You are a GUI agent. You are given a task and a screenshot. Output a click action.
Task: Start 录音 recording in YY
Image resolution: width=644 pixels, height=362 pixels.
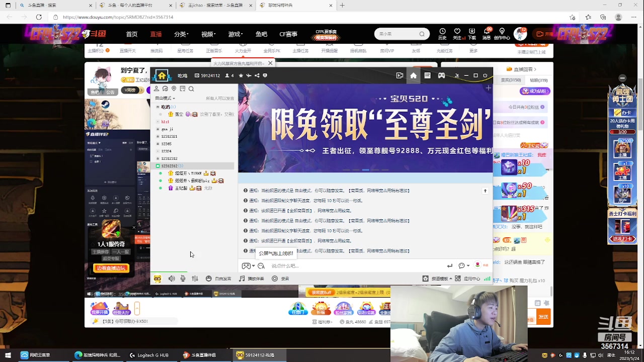point(281,279)
